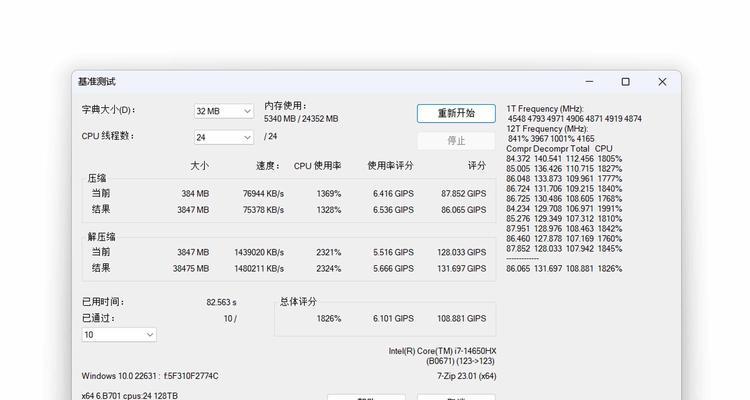Click the CPU 使用率 column header
The height and width of the screenshot is (400, 750).
tap(317, 166)
